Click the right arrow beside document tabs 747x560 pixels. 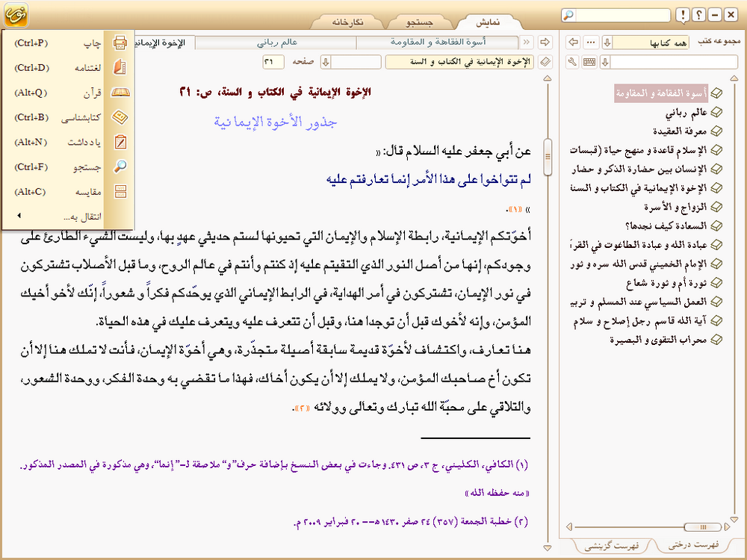click(545, 42)
